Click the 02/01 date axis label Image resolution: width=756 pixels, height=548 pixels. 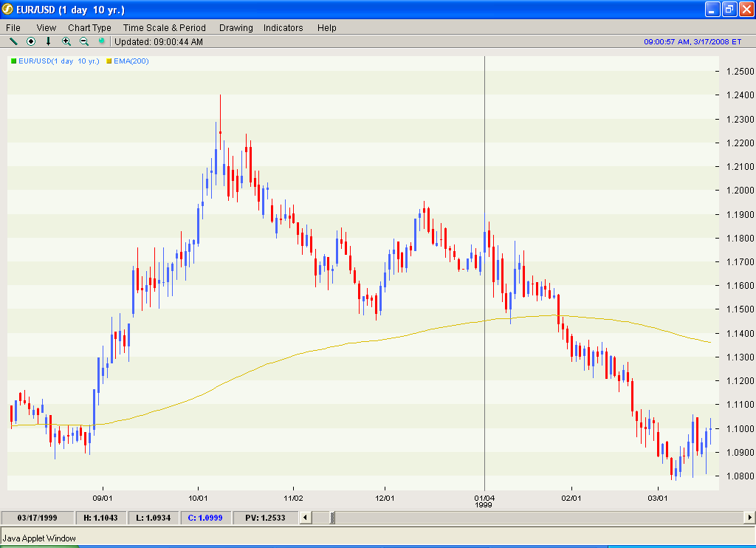coord(571,499)
